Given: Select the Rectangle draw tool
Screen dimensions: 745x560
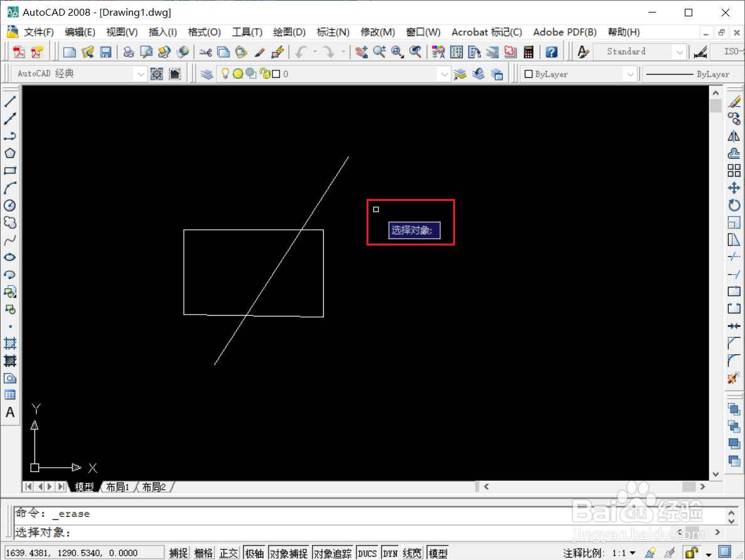Looking at the screenshot, I should (10, 171).
